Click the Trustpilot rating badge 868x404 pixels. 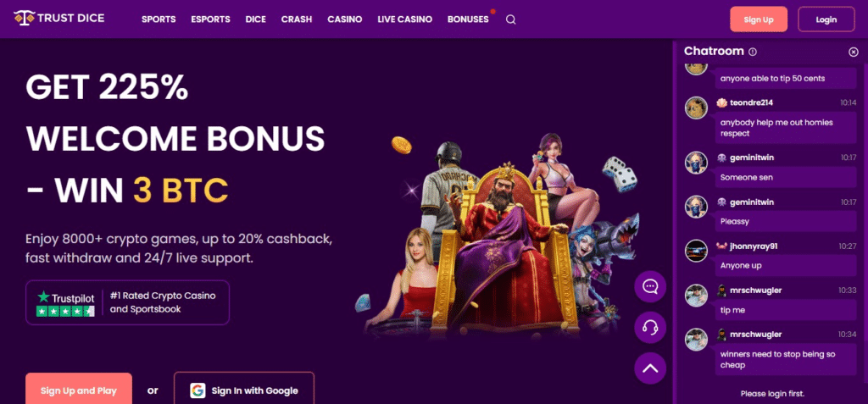point(127,302)
